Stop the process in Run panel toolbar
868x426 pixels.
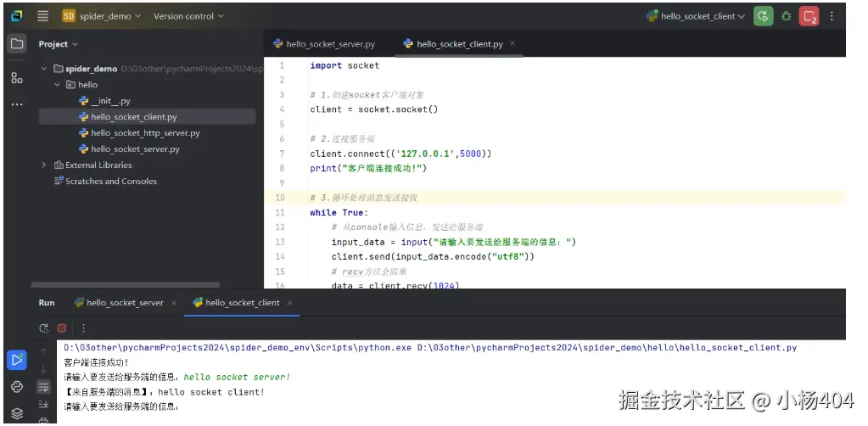[x=62, y=328]
